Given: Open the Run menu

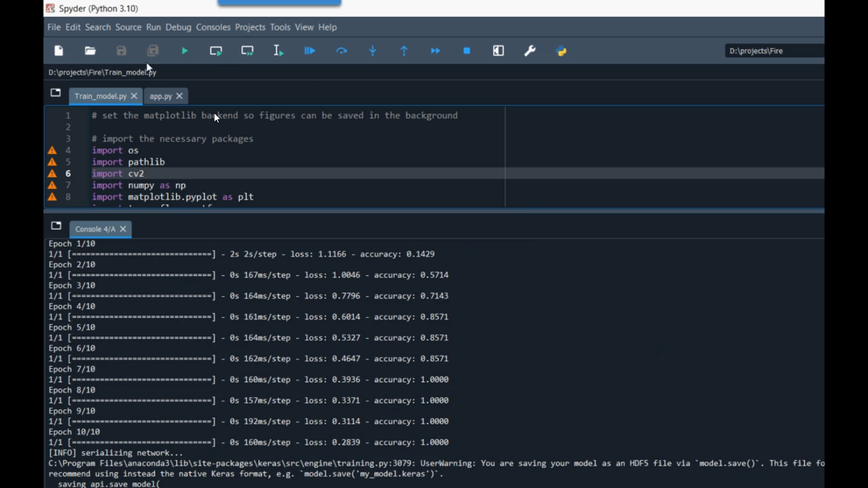Looking at the screenshot, I should 153,27.
